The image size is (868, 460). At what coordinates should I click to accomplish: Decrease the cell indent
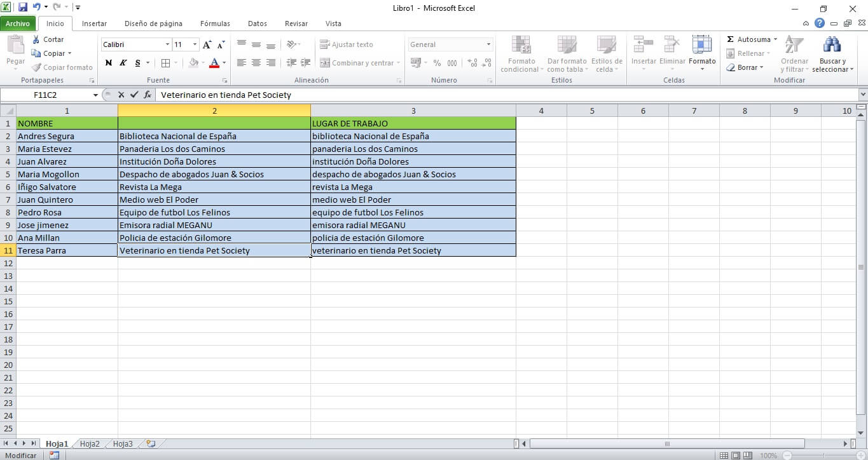(291, 63)
